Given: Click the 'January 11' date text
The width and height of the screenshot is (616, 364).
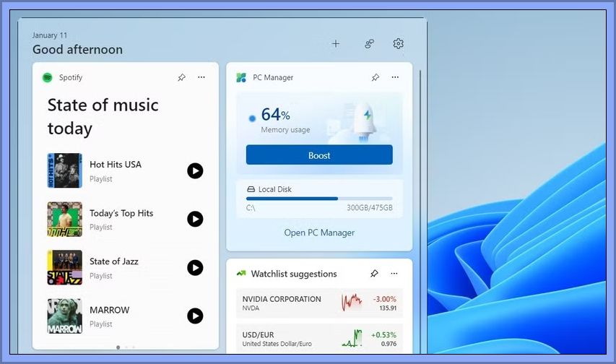Looking at the screenshot, I should click(50, 35).
